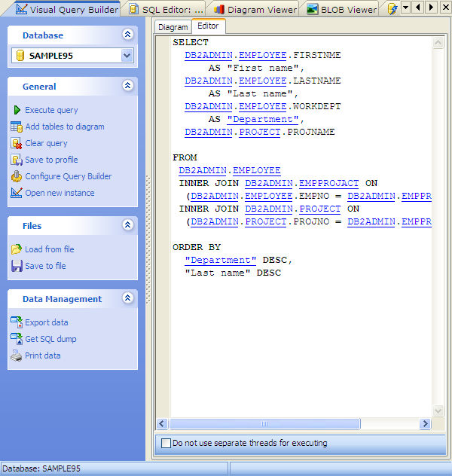Click the Clear query icon
Screen dimensions: 452x476
[x=17, y=143]
